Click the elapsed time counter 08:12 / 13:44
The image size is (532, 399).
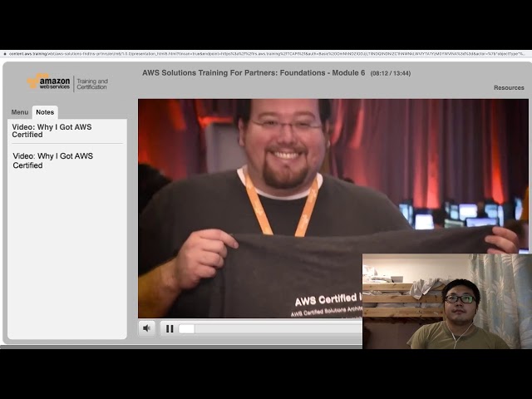tap(390, 73)
